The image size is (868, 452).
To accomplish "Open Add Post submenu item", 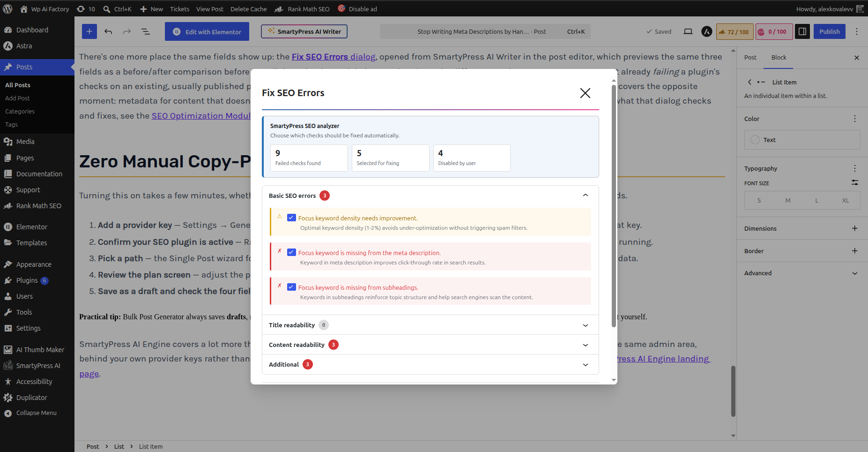I will point(17,98).
